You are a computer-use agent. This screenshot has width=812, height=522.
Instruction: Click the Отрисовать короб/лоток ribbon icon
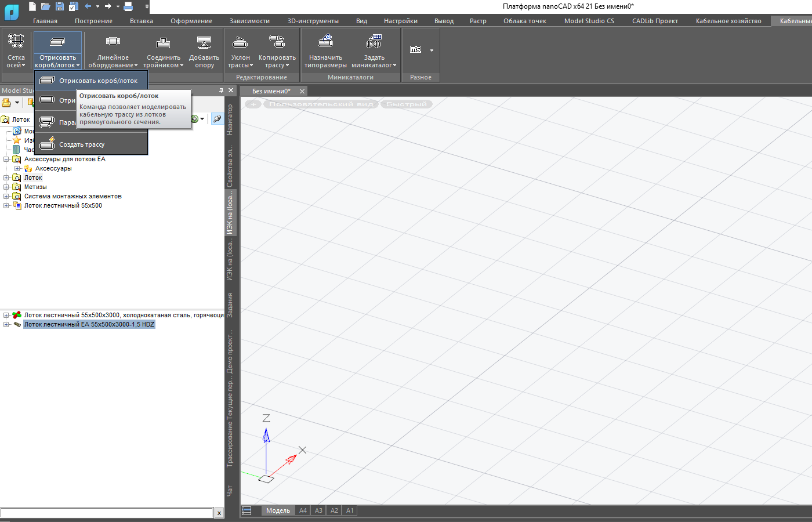pos(57,42)
